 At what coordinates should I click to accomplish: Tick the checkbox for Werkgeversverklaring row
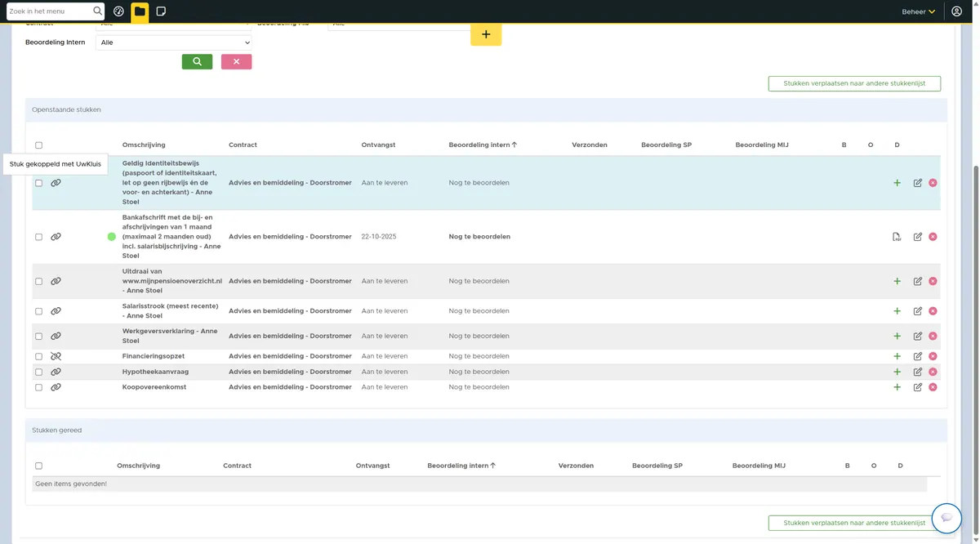click(38, 336)
